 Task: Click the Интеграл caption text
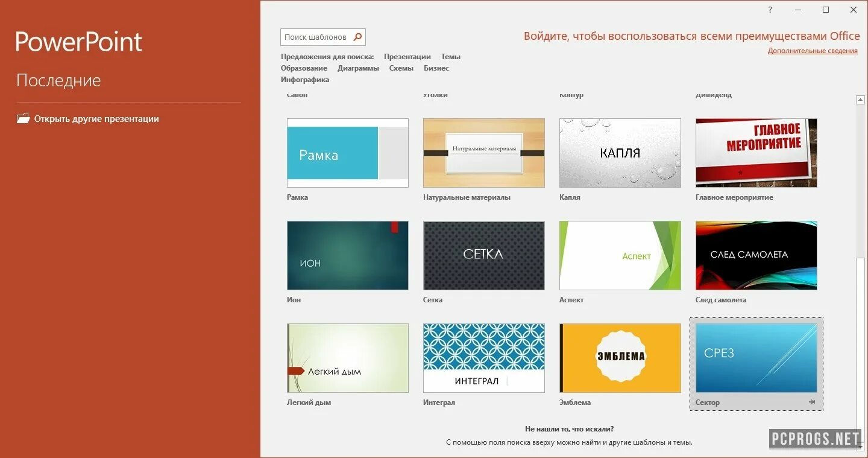439,402
